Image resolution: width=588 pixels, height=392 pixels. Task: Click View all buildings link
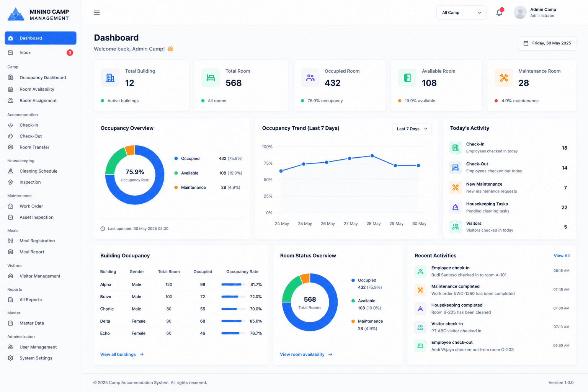(x=122, y=354)
